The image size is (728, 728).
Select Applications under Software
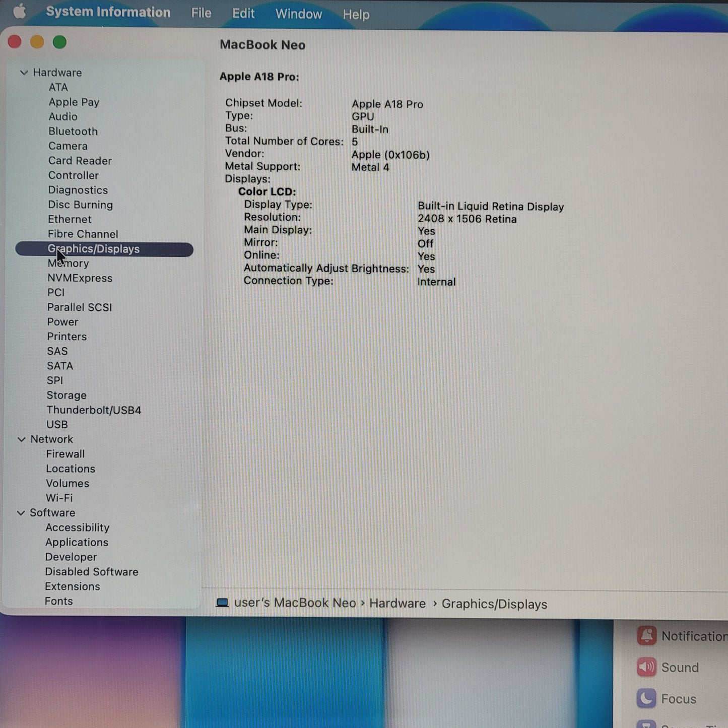77,542
